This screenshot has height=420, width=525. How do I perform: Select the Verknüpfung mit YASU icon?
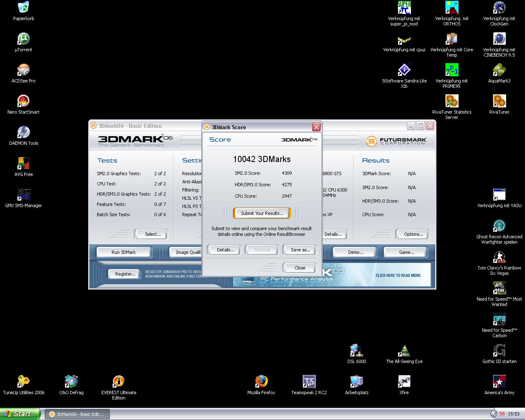point(499,195)
